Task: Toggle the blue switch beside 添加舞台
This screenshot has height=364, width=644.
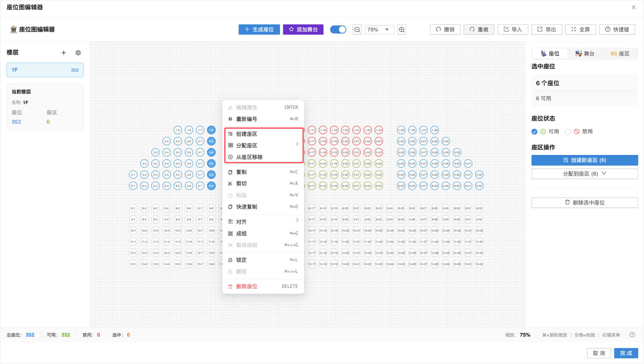Action: point(338,30)
